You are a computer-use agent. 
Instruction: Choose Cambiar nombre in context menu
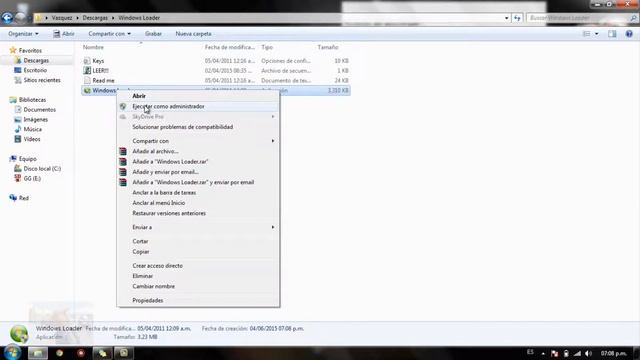[153, 287]
